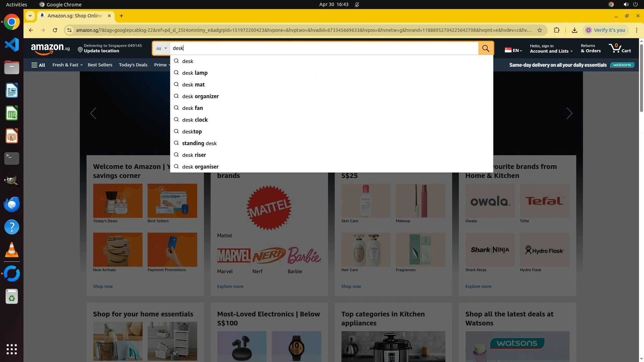Open Visual Studio Code from dock
The height and width of the screenshot is (362, 644).
pyautogui.click(x=12, y=45)
